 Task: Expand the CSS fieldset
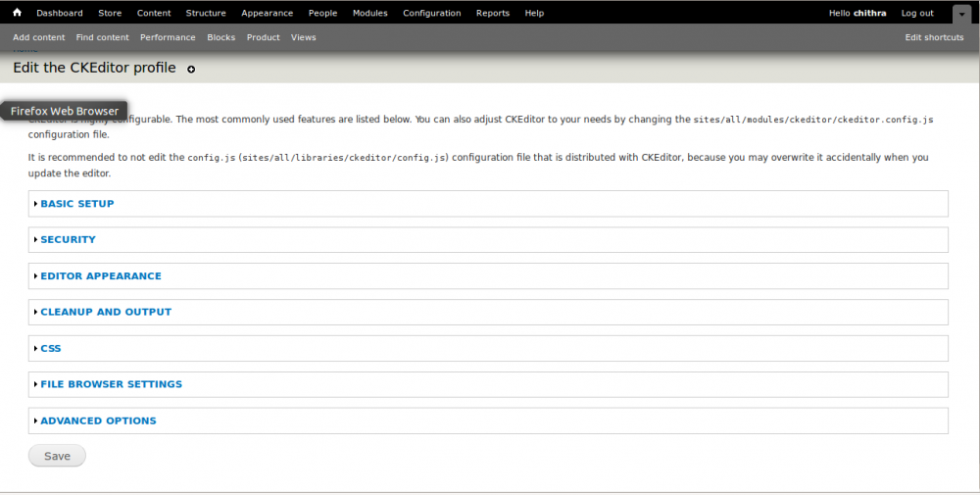point(50,348)
